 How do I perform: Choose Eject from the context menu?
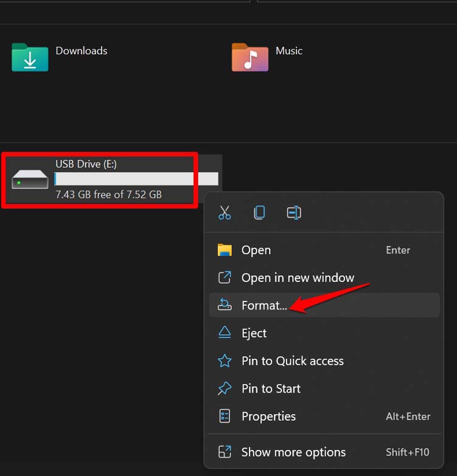click(x=254, y=333)
